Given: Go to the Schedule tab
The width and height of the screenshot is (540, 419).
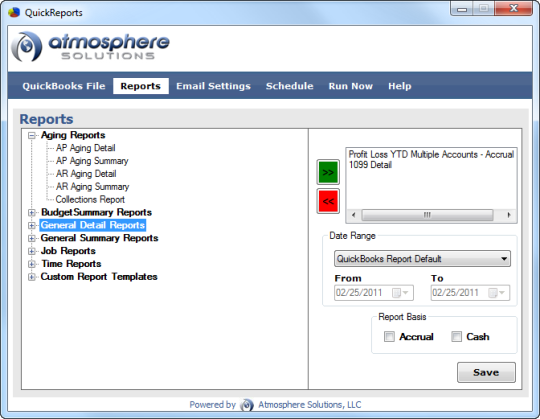Looking at the screenshot, I should [x=289, y=86].
